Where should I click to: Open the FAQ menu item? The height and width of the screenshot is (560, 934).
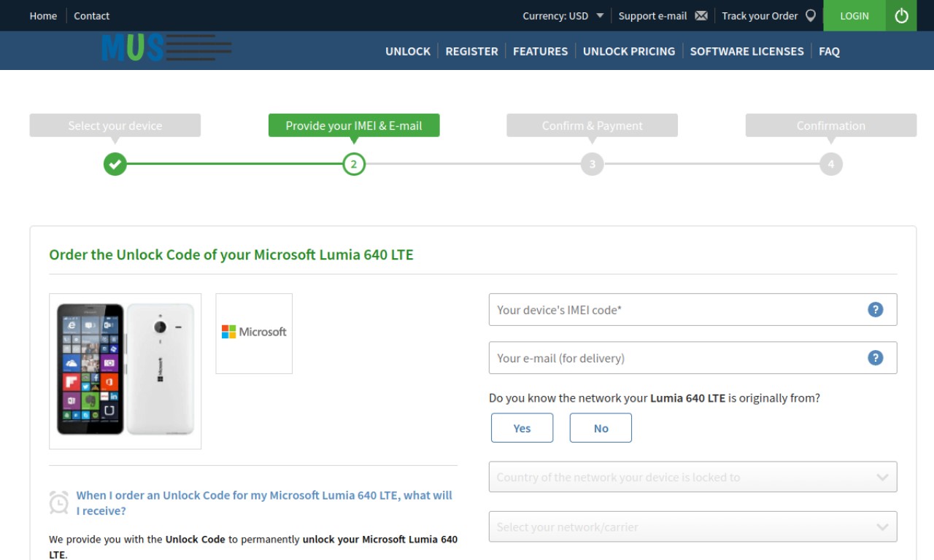(x=829, y=51)
